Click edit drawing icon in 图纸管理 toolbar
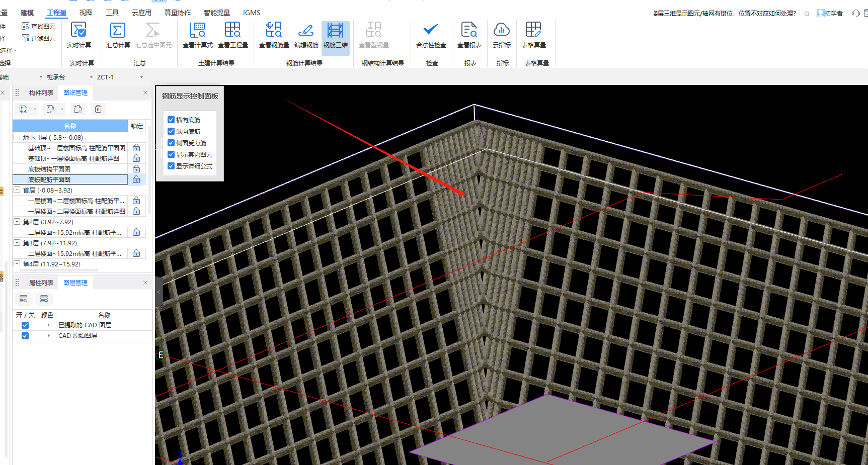Viewport: 868px width, 465px height. pyautogui.click(x=50, y=109)
